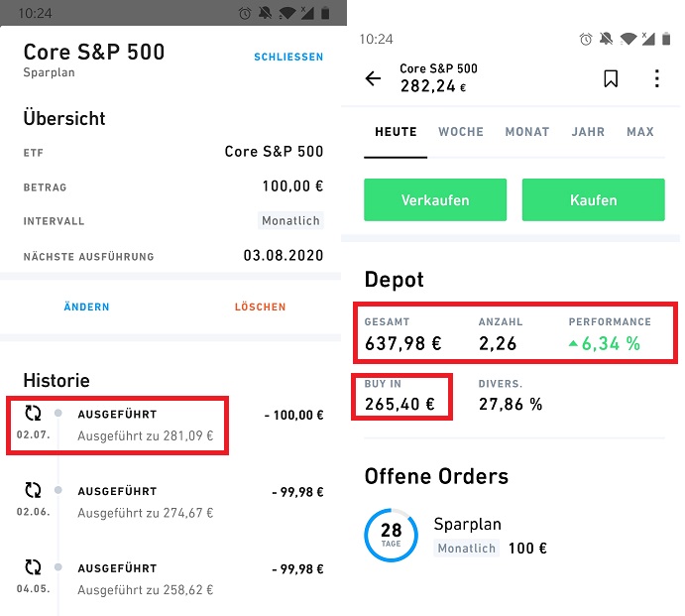
Task: Tap the GESAMT value 637,98 €
Action: (402, 343)
